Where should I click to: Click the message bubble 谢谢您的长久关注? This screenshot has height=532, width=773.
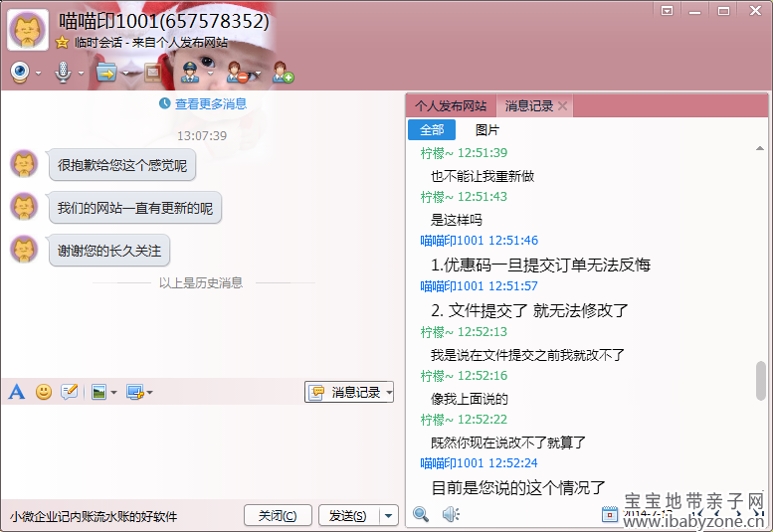(109, 251)
